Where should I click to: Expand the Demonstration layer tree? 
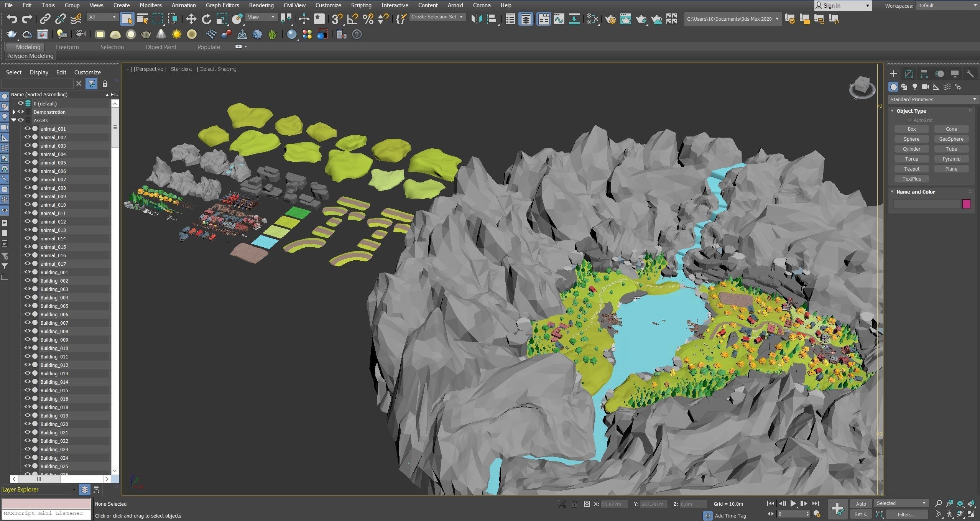point(14,112)
